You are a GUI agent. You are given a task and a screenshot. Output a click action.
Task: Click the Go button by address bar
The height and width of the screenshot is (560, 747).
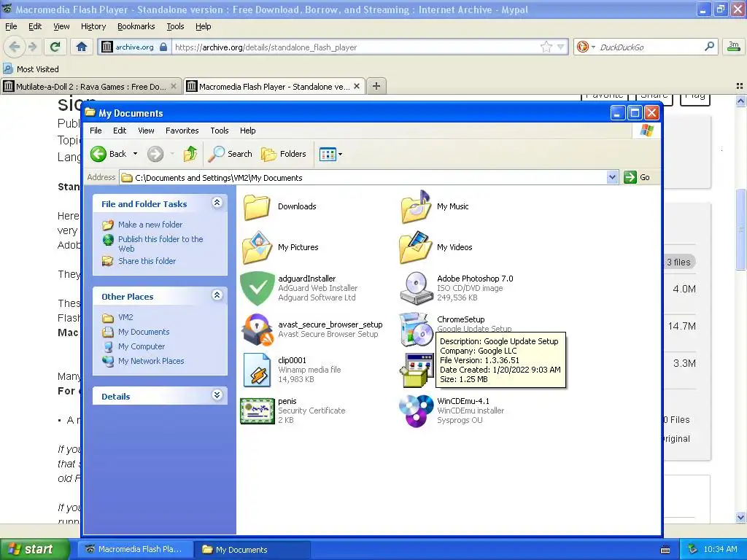638,177
